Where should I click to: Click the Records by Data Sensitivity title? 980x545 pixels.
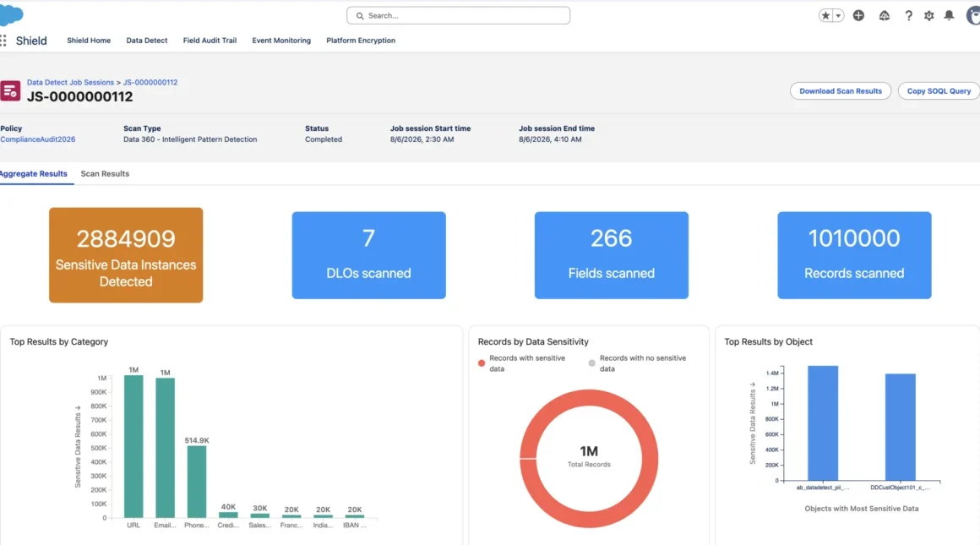click(533, 342)
